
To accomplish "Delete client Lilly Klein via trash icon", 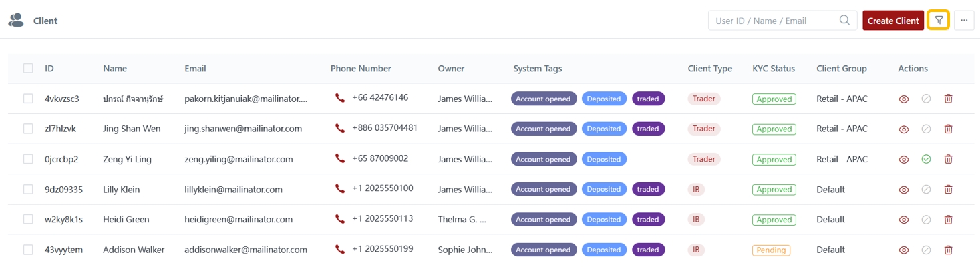I will coord(948,190).
